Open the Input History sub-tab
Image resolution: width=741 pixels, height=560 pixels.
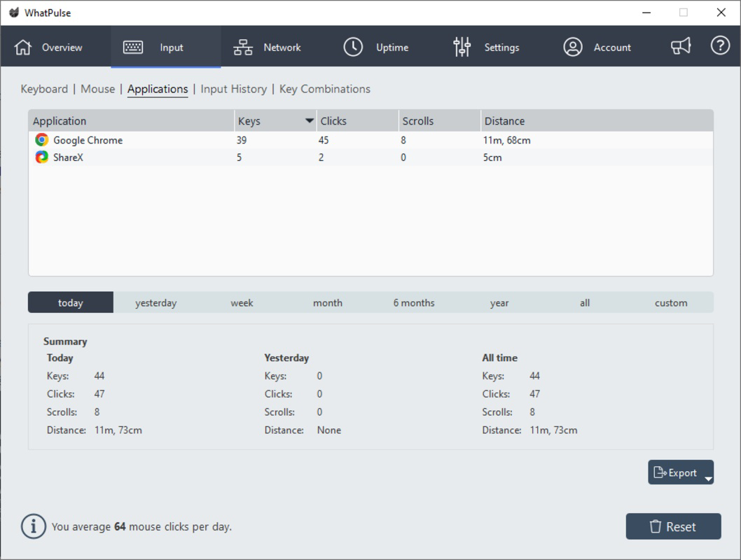[233, 89]
